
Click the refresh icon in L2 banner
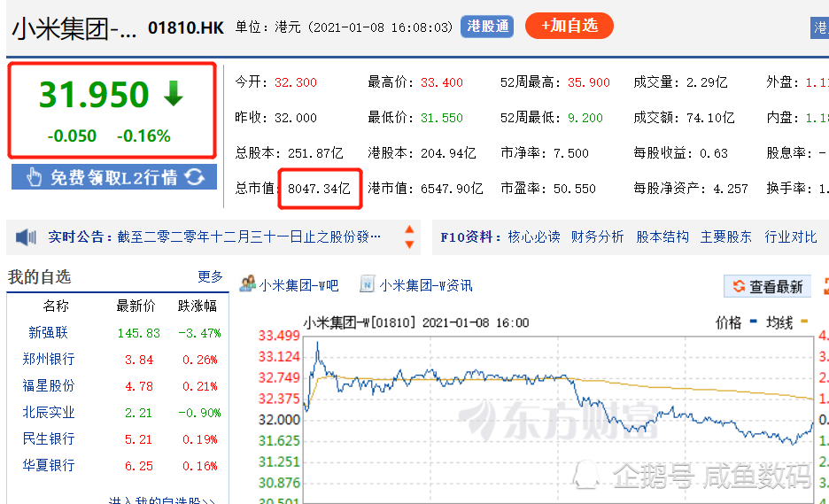195,176
